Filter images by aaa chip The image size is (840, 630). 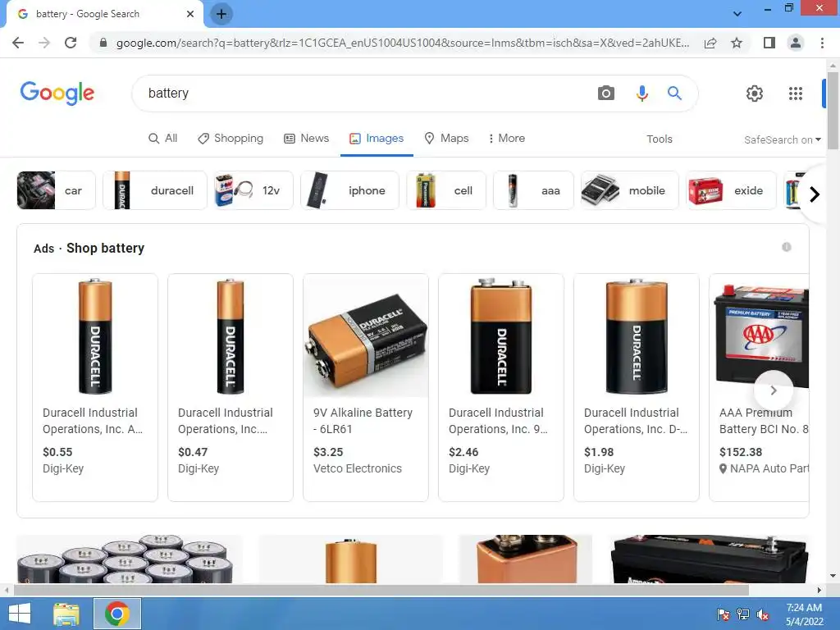[533, 190]
